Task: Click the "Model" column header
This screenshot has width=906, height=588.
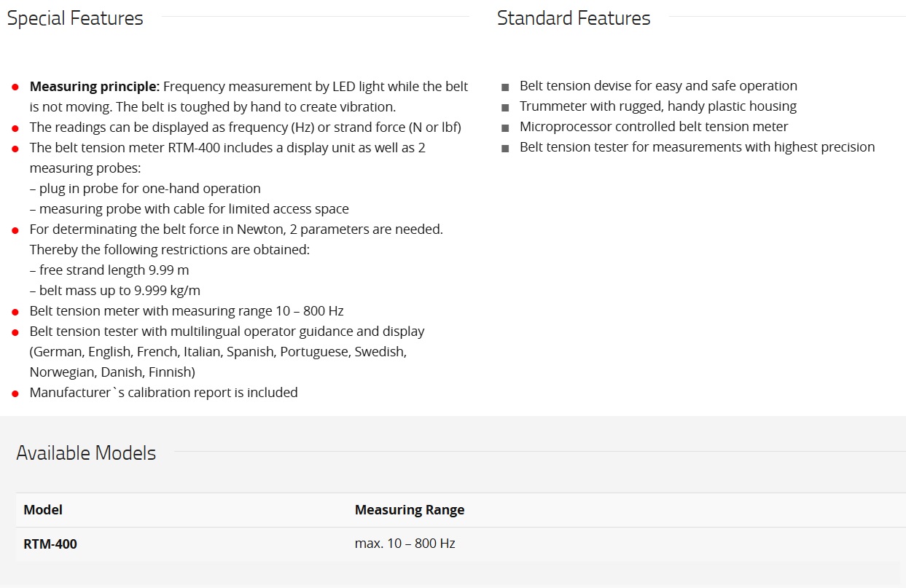Action: [43, 510]
